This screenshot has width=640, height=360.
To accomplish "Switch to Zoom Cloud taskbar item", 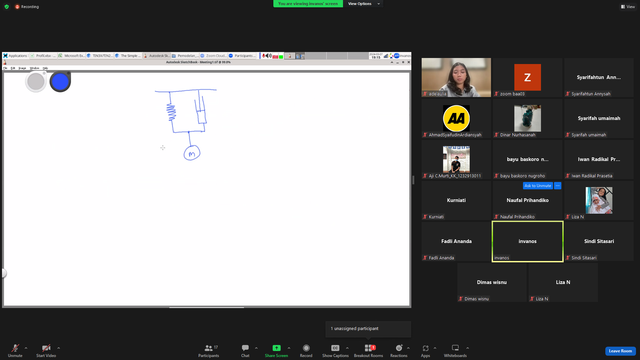I will [213, 56].
